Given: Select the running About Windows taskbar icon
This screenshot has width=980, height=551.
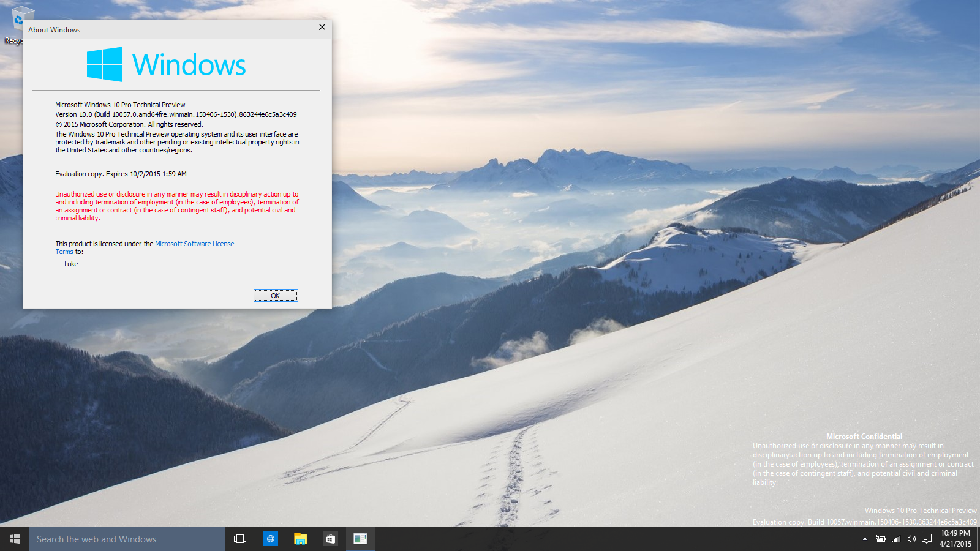Looking at the screenshot, I should click(x=360, y=539).
